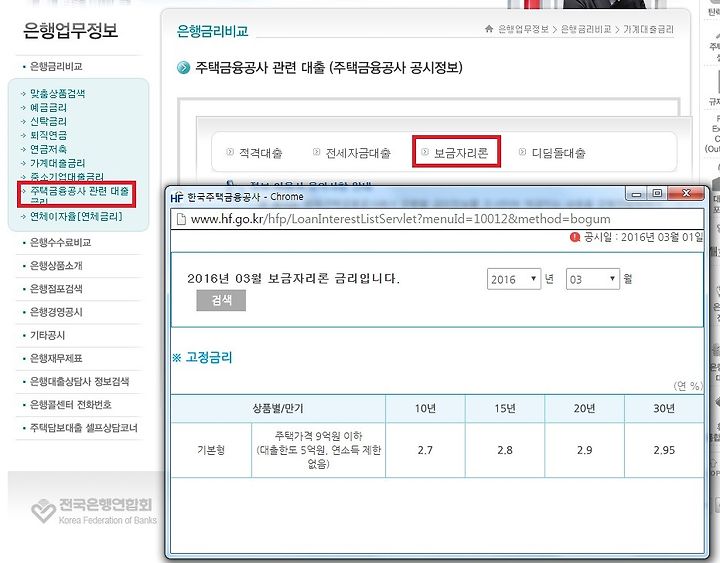
Task: Click the page document icon in address bar
Action: click(181, 219)
